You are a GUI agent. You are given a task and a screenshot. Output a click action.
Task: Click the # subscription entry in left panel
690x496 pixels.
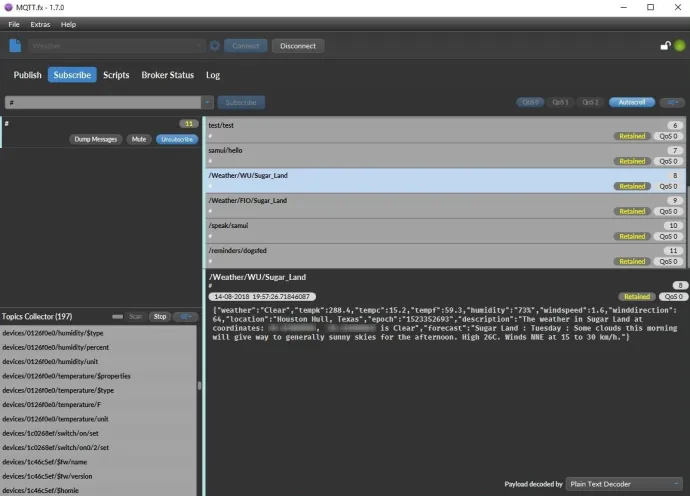[x=100, y=132]
